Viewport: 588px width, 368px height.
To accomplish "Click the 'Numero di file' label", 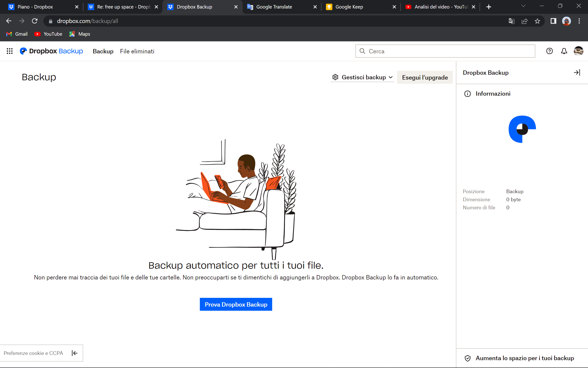I will (x=479, y=208).
